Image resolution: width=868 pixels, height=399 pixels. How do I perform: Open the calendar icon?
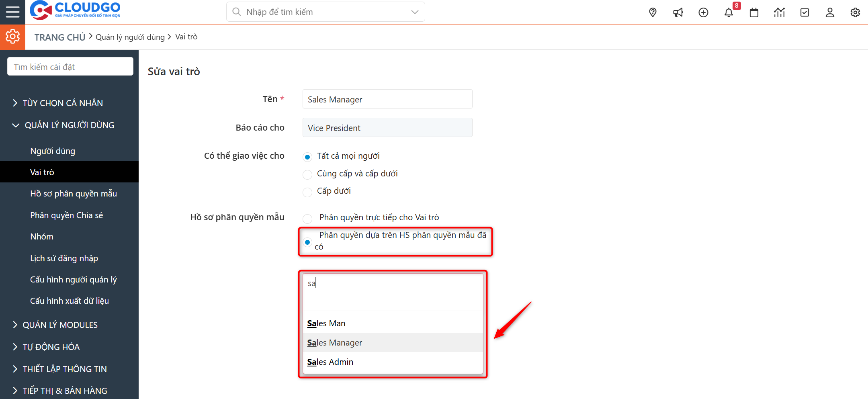(x=754, y=12)
